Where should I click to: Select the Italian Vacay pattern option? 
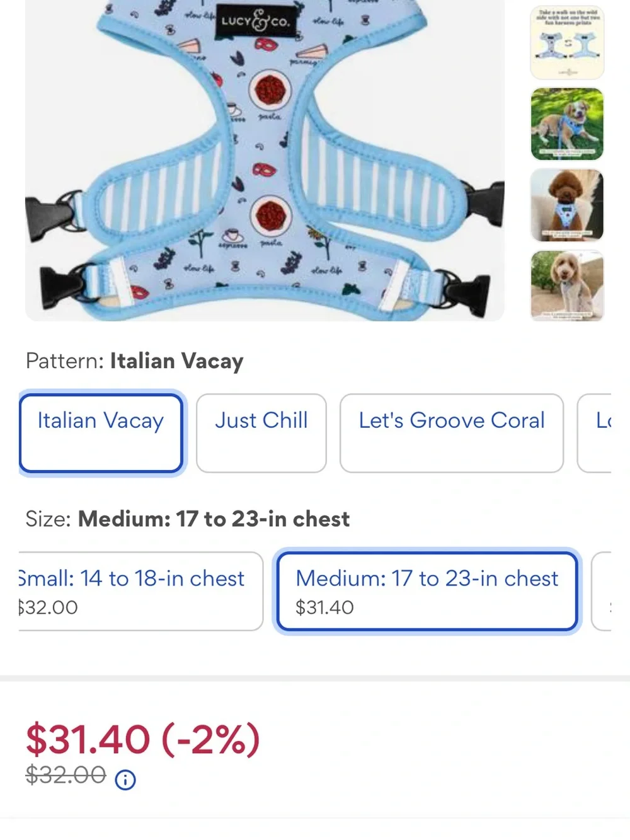pos(101,433)
